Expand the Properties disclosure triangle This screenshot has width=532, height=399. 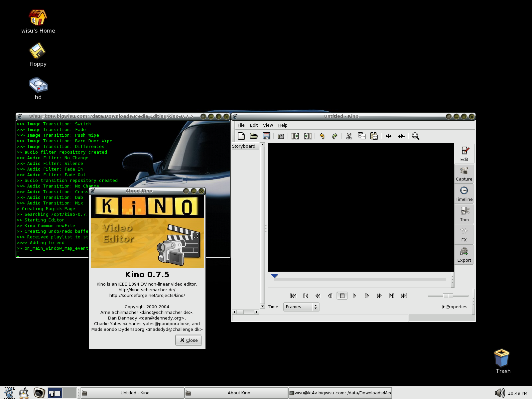(x=444, y=307)
